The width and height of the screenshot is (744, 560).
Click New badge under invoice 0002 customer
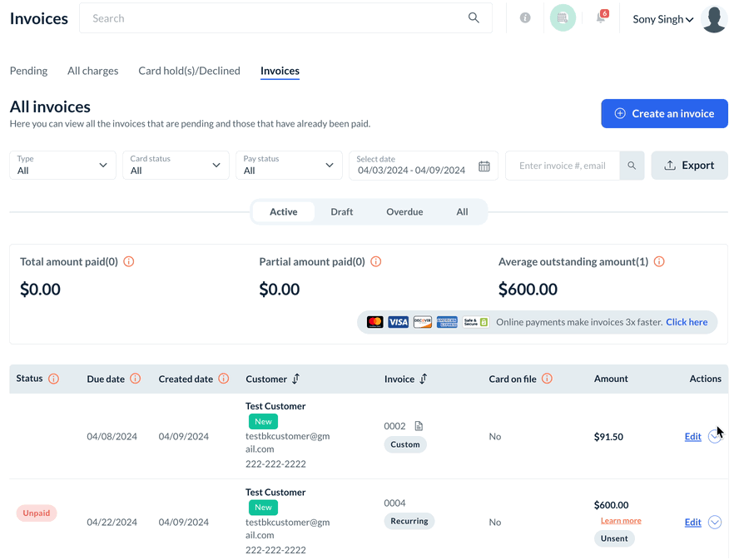[263, 421]
